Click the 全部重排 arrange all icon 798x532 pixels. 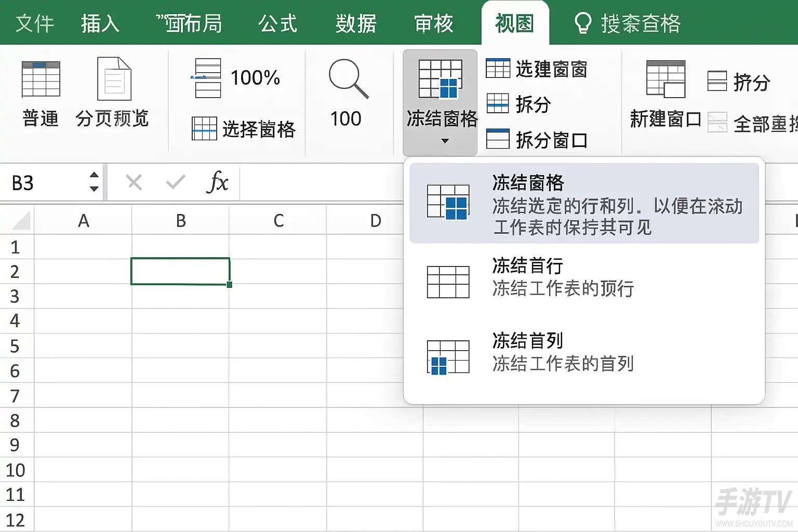click(x=717, y=123)
